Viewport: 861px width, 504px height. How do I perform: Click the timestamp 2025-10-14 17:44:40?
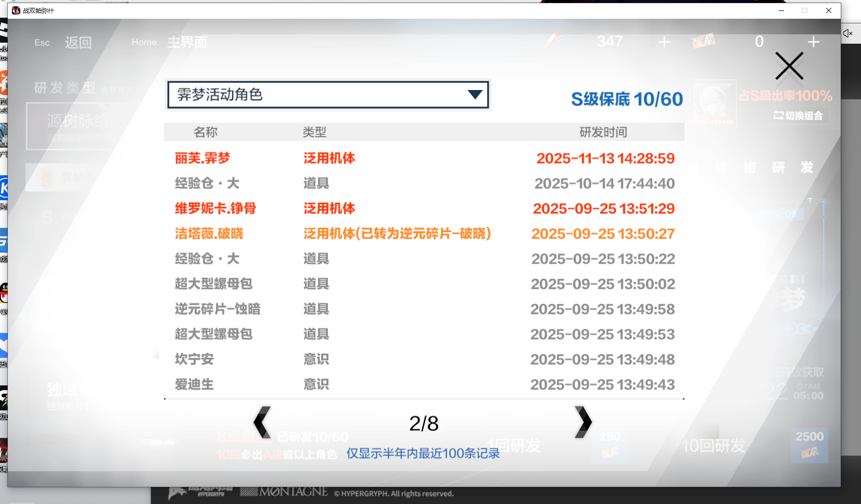coord(604,183)
